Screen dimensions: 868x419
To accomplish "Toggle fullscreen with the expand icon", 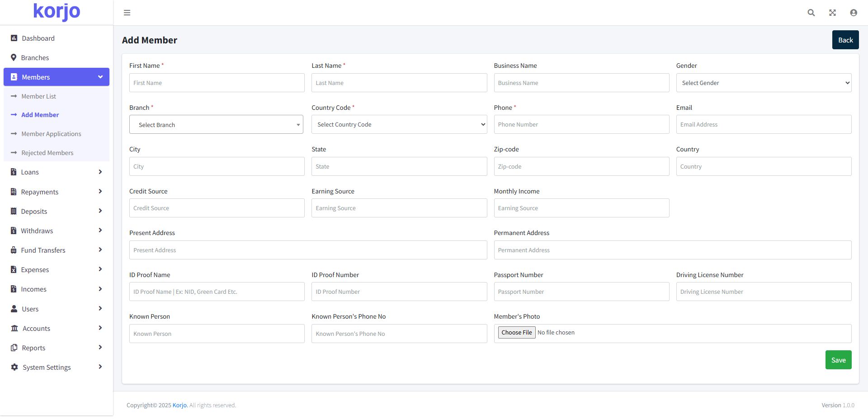I will [x=832, y=13].
